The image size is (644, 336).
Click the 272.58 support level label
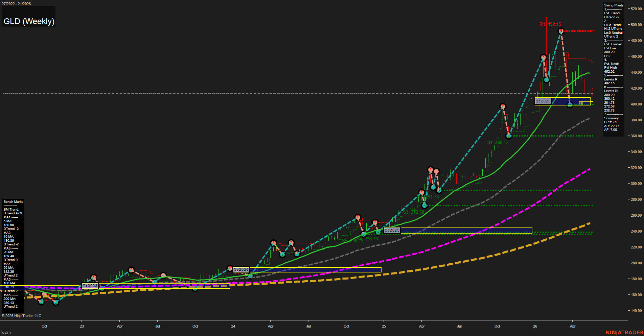[414, 212]
